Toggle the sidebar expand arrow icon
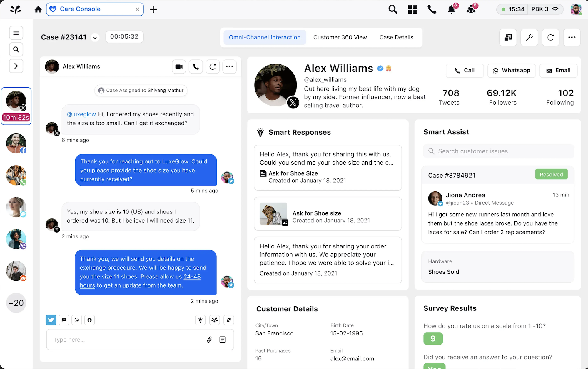This screenshot has width=588, height=369. (16, 66)
